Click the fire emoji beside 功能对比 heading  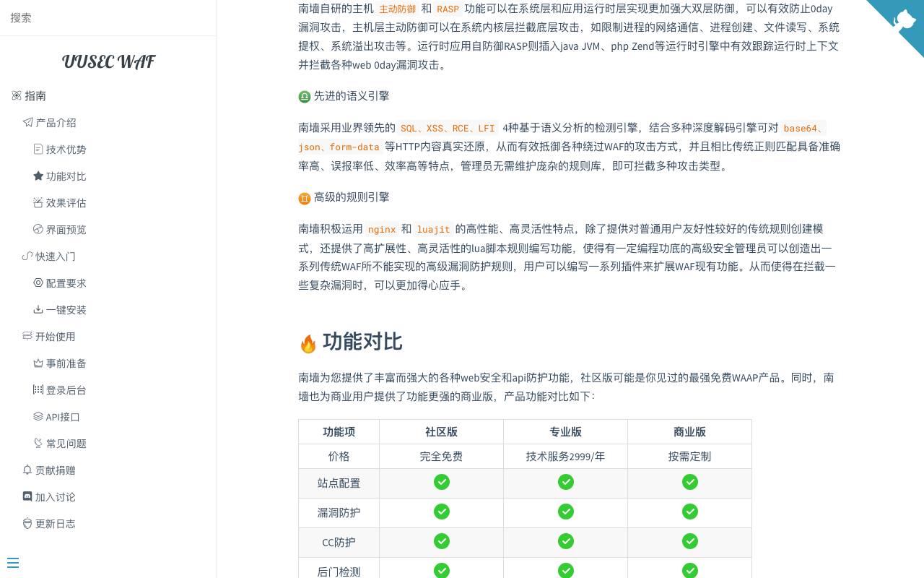tap(308, 343)
